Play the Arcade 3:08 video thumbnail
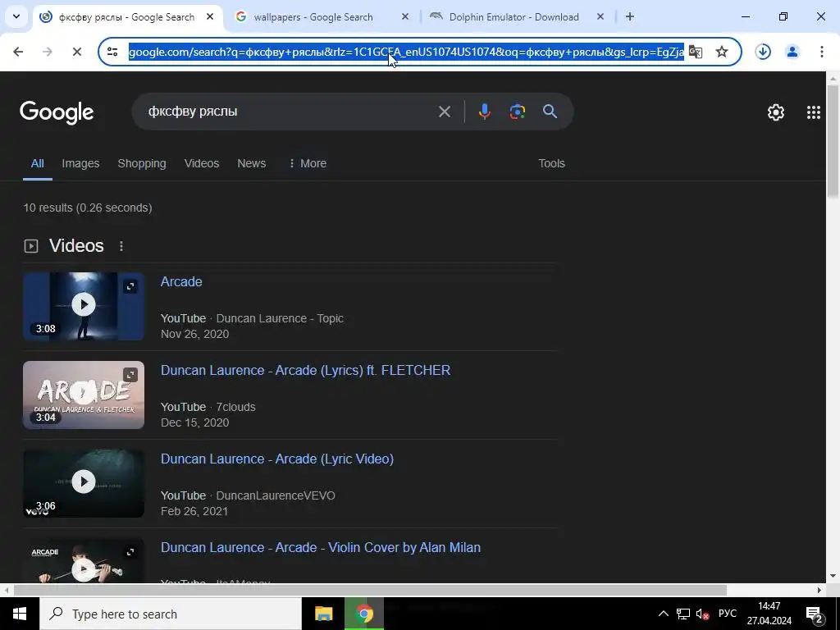The width and height of the screenshot is (840, 630). tap(84, 306)
